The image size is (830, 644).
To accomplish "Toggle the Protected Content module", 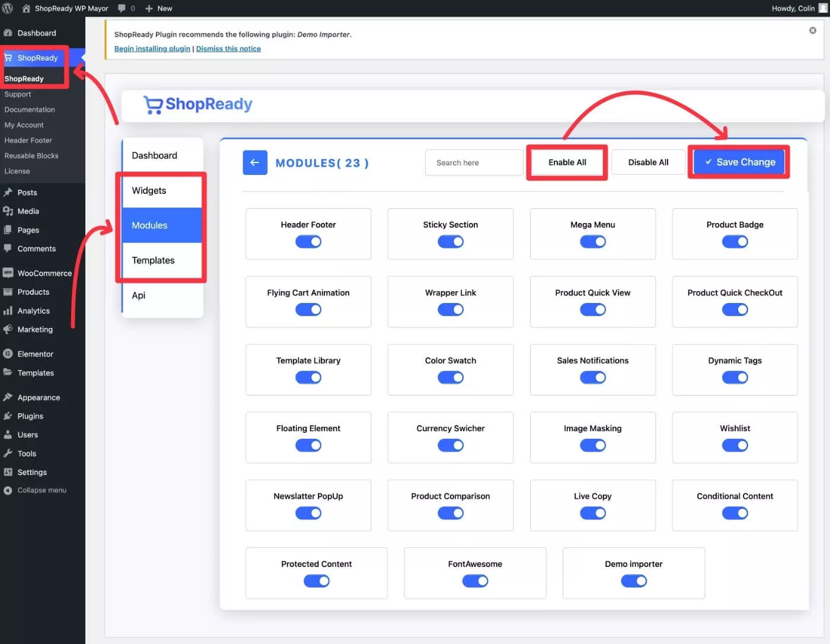I will [x=317, y=581].
